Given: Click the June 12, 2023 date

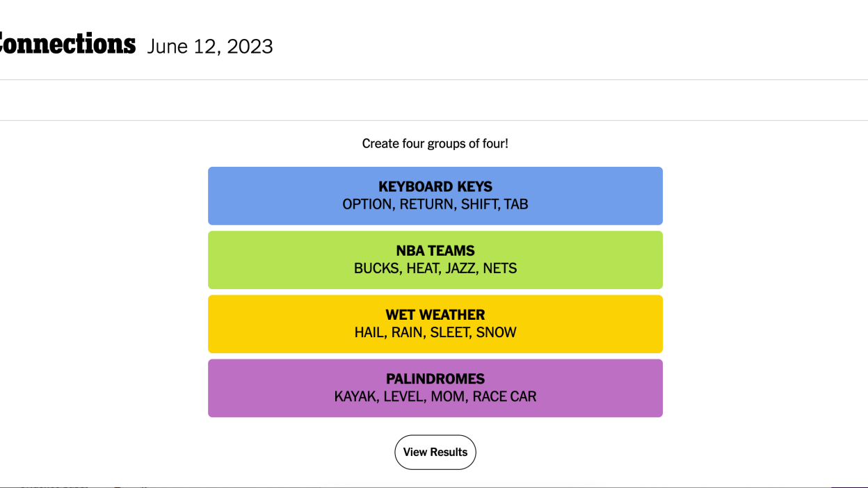Looking at the screenshot, I should coord(210,47).
